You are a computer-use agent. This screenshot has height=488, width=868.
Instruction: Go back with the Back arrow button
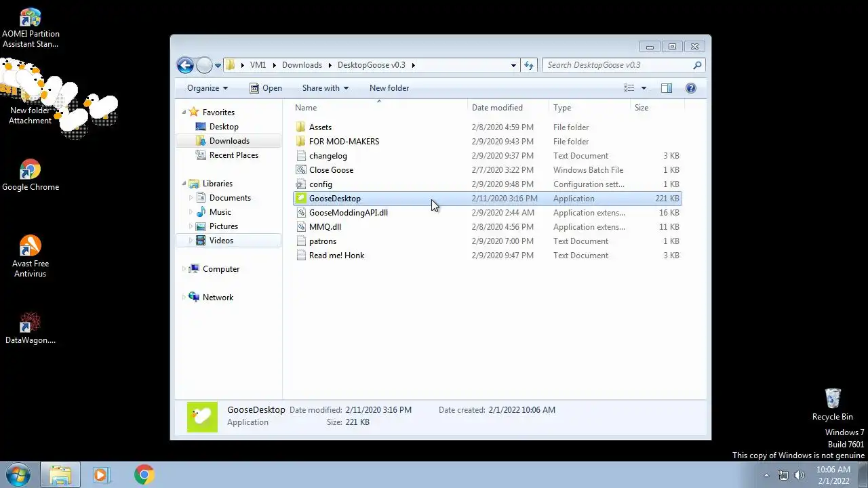tap(185, 65)
